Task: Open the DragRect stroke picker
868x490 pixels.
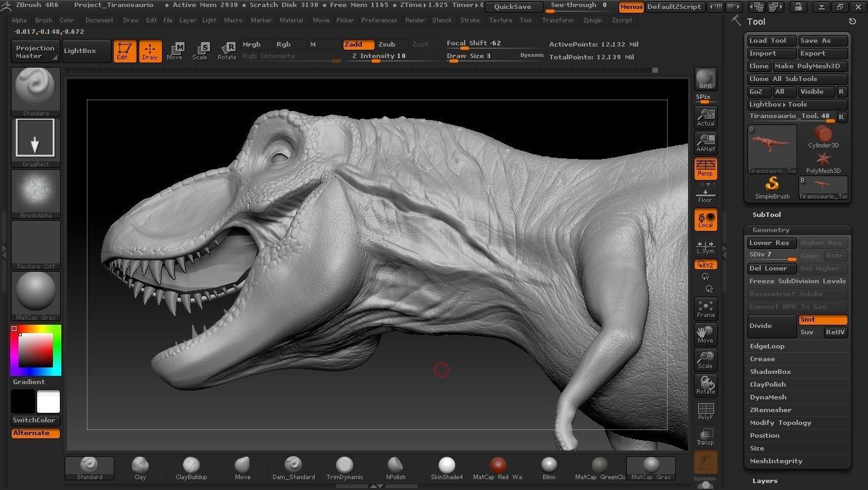Action: point(36,143)
